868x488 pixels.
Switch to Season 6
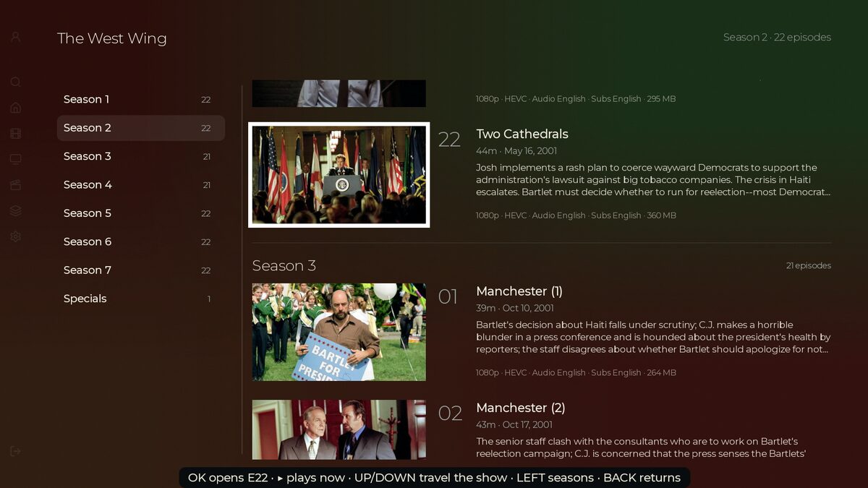point(141,241)
